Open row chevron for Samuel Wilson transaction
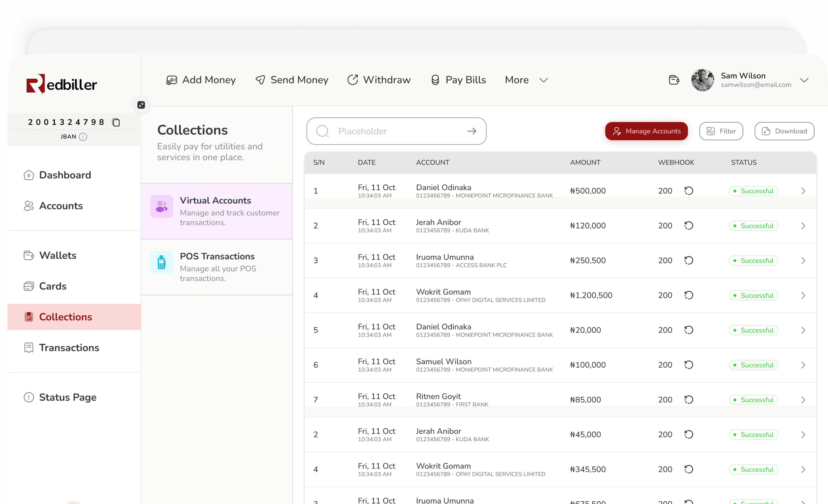 (803, 365)
